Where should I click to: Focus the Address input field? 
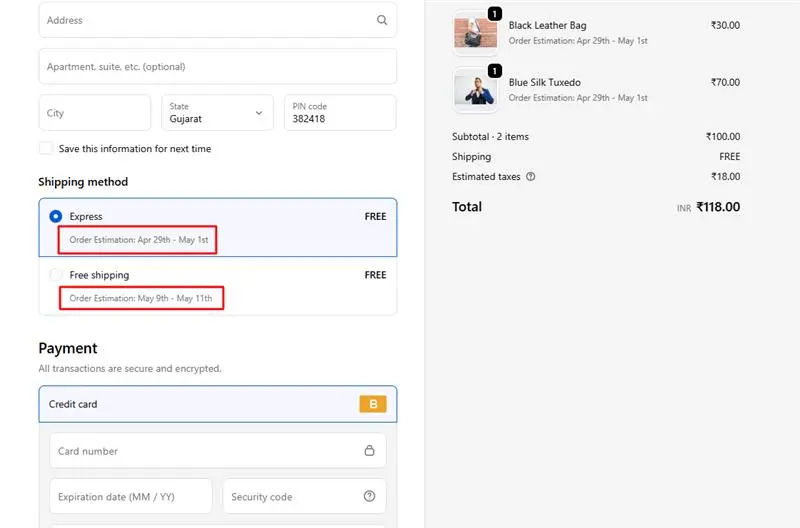(x=218, y=20)
